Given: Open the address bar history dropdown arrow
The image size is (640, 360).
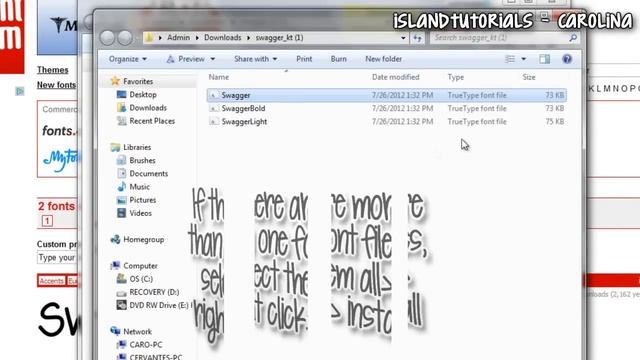Looking at the screenshot, I should pos(403,38).
